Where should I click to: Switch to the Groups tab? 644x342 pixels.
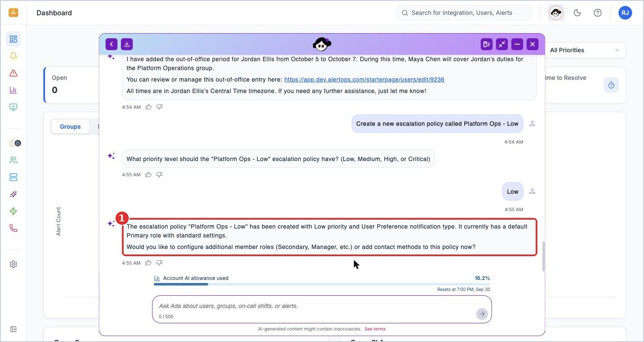[x=70, y=127]
